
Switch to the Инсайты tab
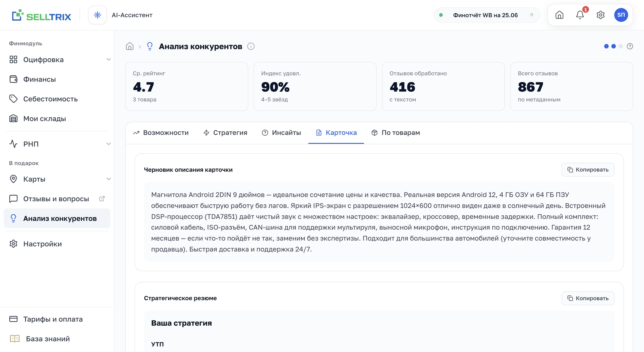coord(281,133)
